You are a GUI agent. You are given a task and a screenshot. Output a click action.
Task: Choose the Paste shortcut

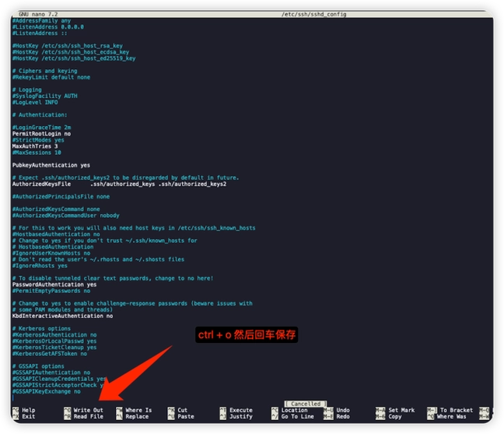coord(185,416)
